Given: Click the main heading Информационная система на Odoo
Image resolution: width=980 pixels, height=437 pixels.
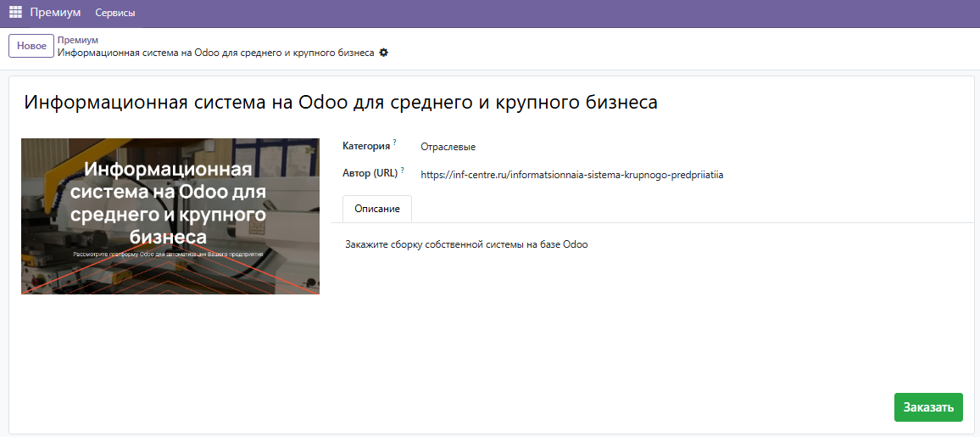Looking at the screenshot, I should (341, 103).
